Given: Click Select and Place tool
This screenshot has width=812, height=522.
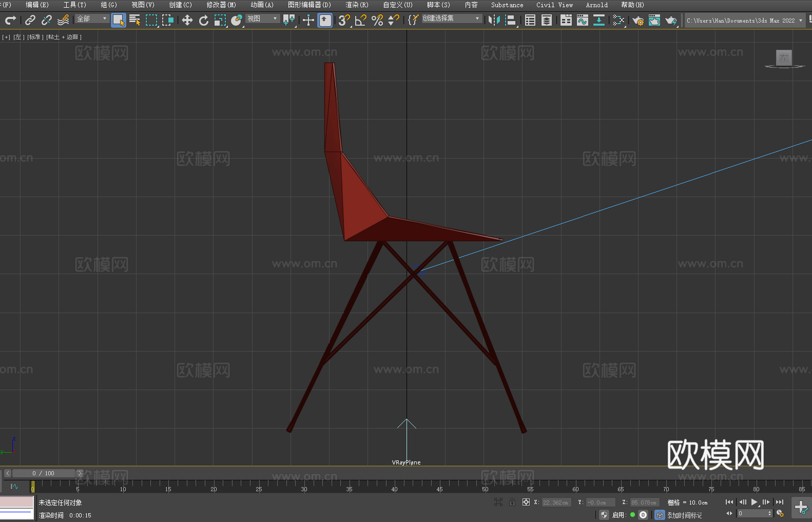Looking at the screenshot, I should [x=237, y=20].
